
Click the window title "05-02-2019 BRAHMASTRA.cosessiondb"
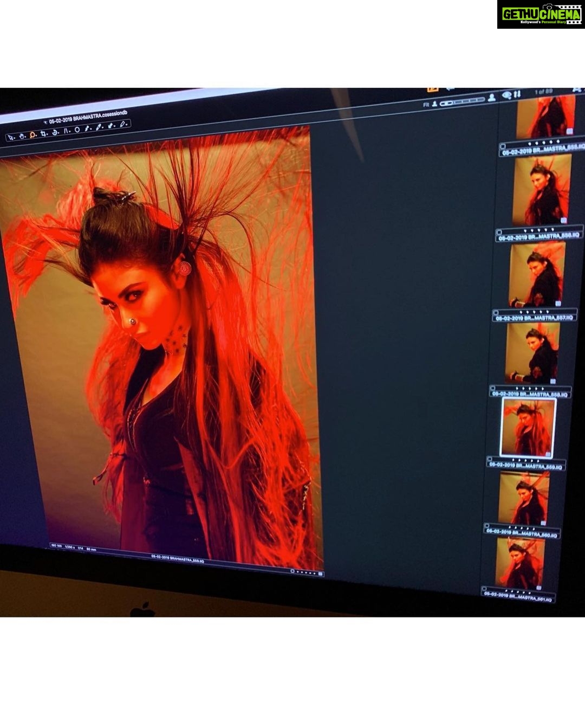[x=88, y=116]
